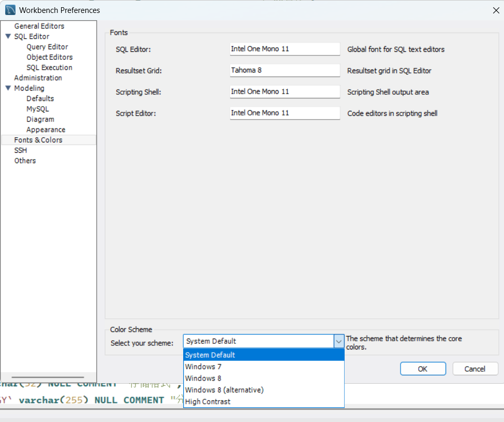Open the color scheme dropdown arrow
The image size is (504, 422).
(x=339, y=341)
